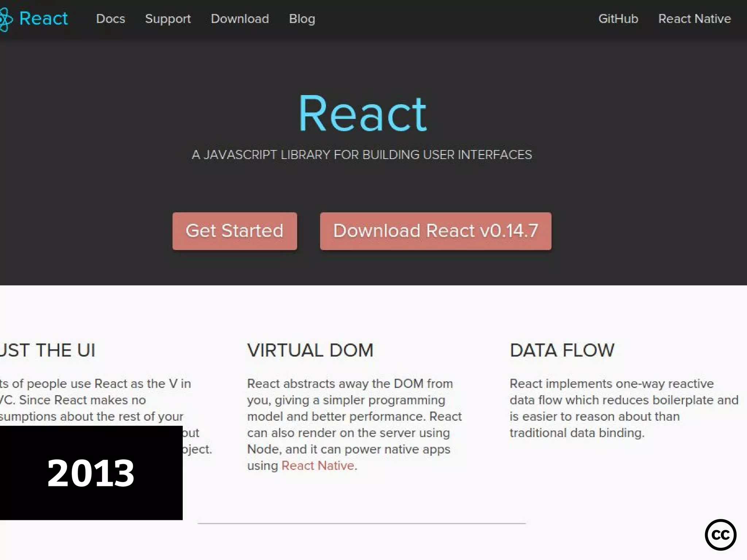Select the VIRTUAL DOM heading
The image size is (747, 560).
click(310, 350)
